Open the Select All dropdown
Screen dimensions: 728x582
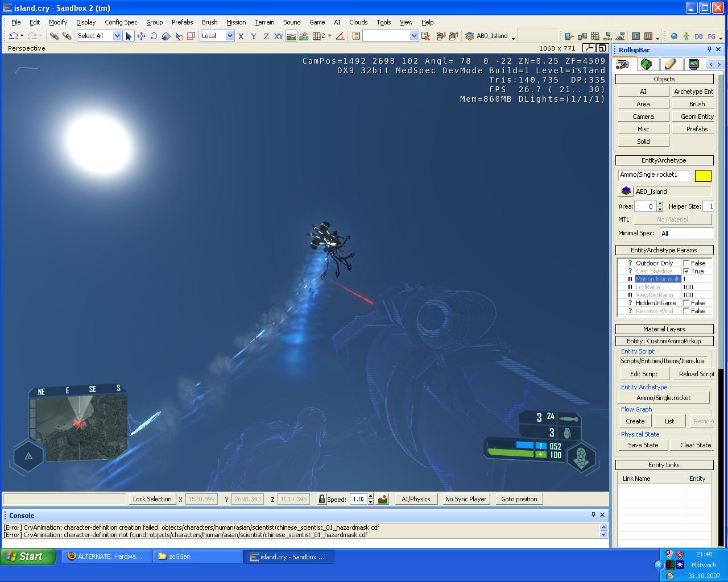click(x=117, y=36)
